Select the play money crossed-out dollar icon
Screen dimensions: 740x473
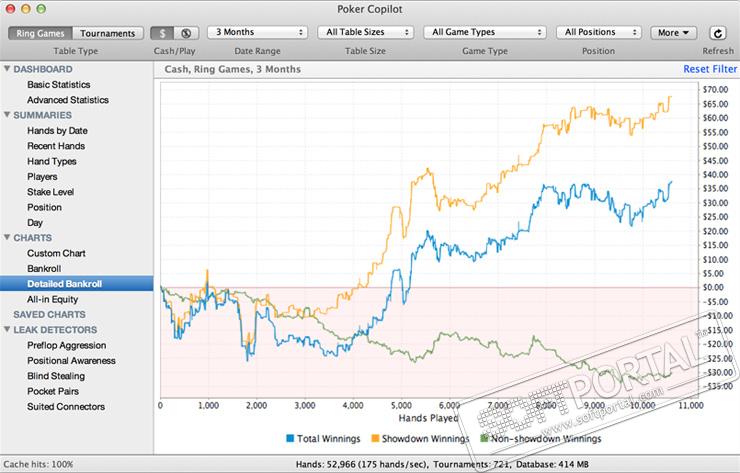[186, 33]
